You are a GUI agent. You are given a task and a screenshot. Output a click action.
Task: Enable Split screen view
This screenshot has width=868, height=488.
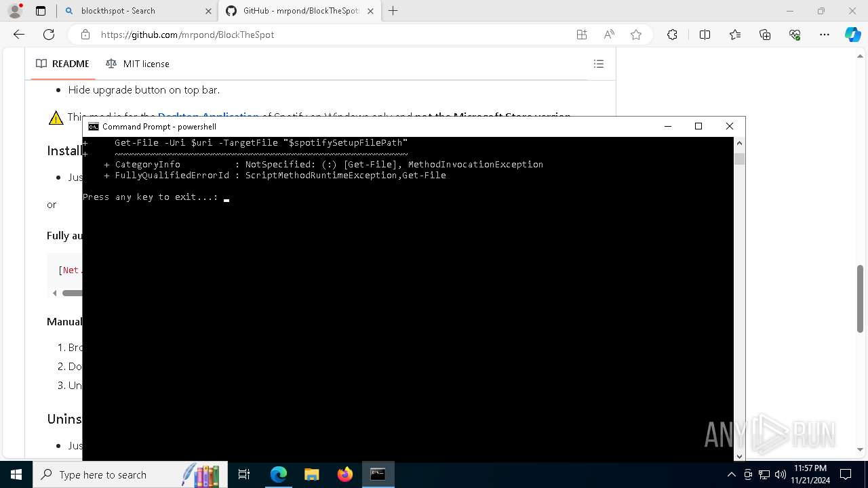click(x=705, y=35)
